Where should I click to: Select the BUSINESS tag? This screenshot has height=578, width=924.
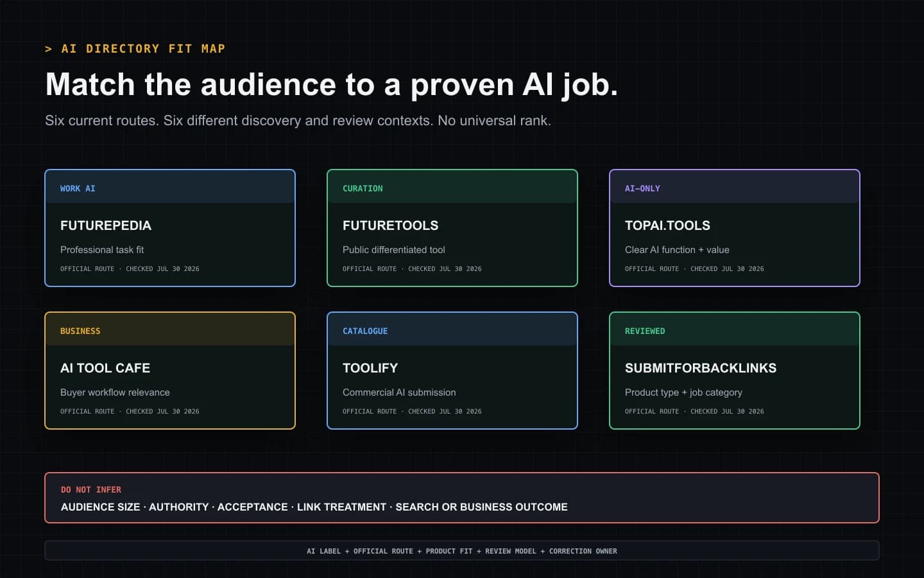click(x=80, y=331)
